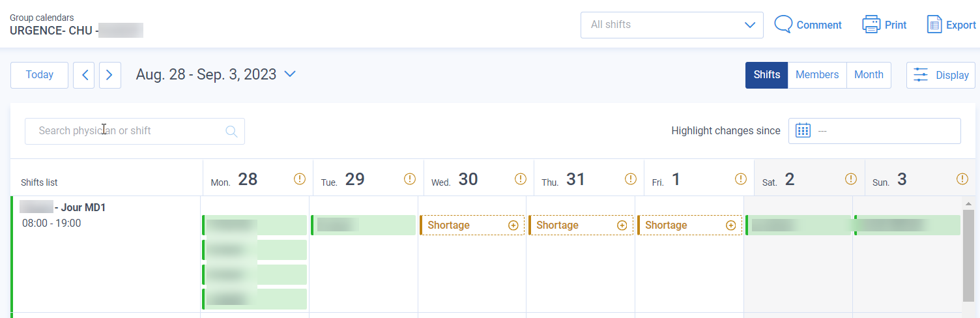The height and width of the screenshot is (318, 980).
Task: Open the All shifts dropdown
Action: click(672, 25)
